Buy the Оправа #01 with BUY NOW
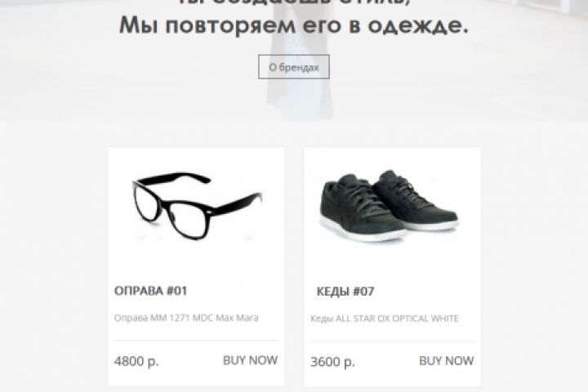The image size is (588, 392). click(250, 360)
